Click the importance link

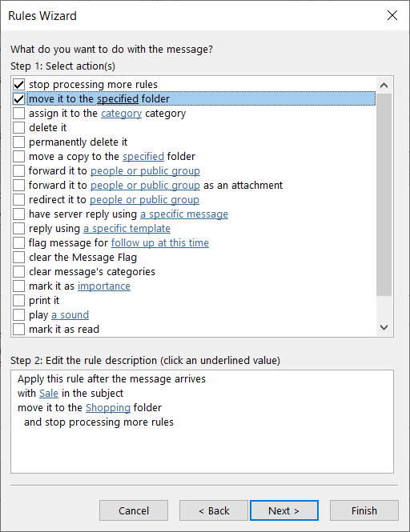coord(104,286)
